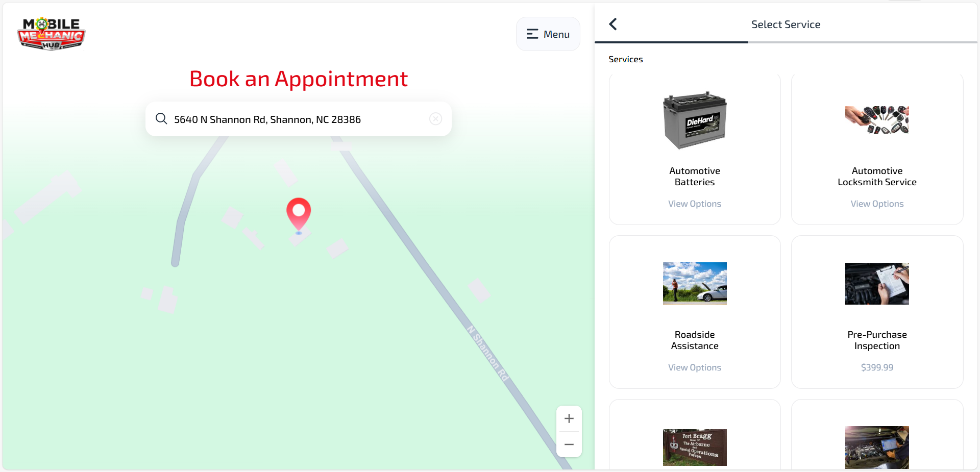Screen dimensions: 980x472
Task: Click the back arrow on Select Service panel
Action: coord(613,23)
